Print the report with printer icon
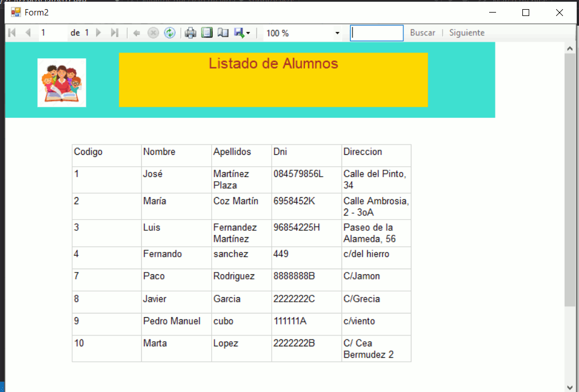Screen dimensions: 579x392 pos(191,33)
